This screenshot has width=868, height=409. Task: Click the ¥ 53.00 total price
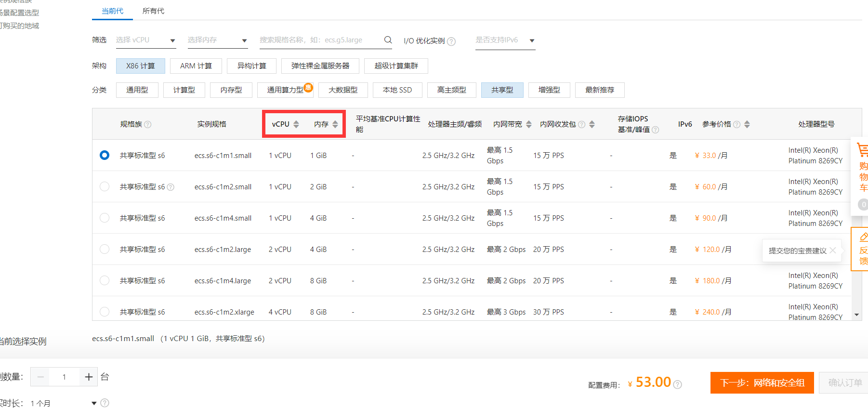click(x=649, y=383)
